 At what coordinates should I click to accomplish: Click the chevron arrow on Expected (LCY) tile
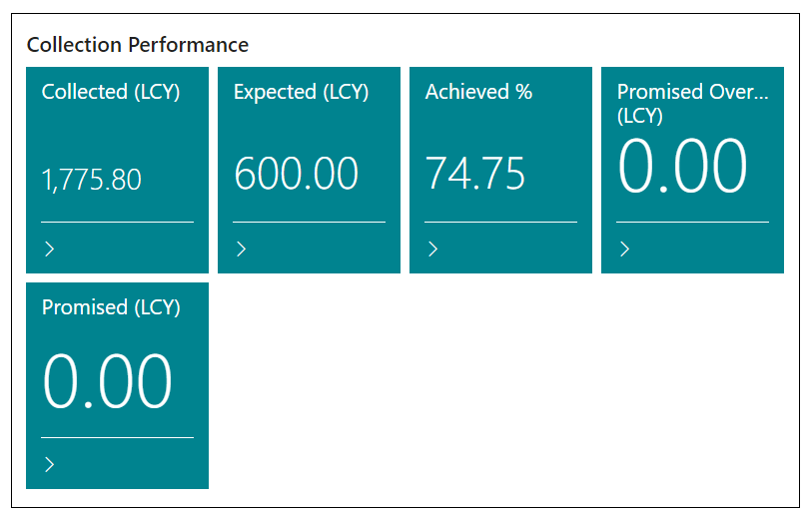coord(242,250)
